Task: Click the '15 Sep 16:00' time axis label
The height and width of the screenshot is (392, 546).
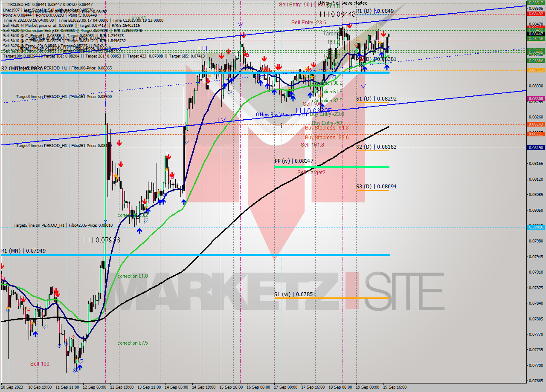Action: coord(231,387)
